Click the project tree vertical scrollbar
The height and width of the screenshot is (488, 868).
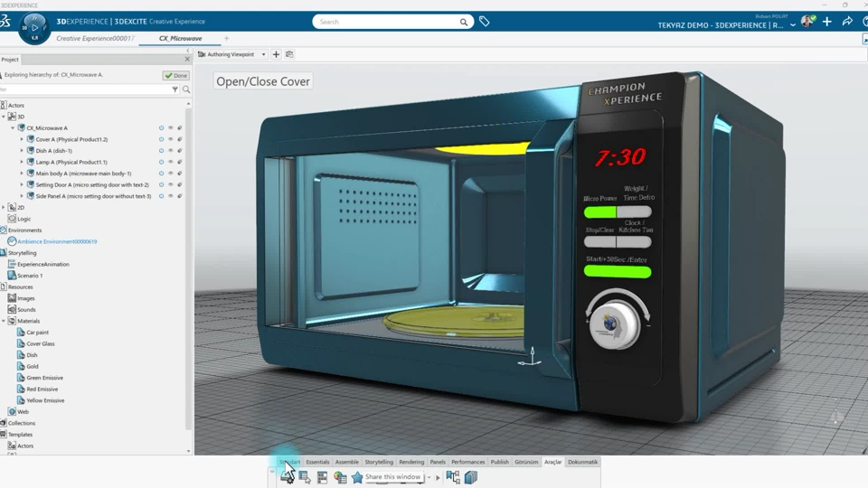point(189,269)
